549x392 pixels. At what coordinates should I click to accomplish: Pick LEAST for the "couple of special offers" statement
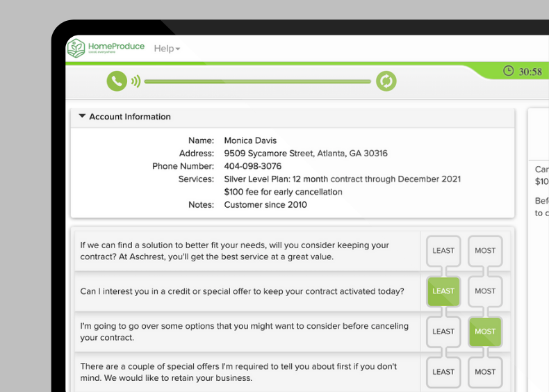click(x=443, y=372)
